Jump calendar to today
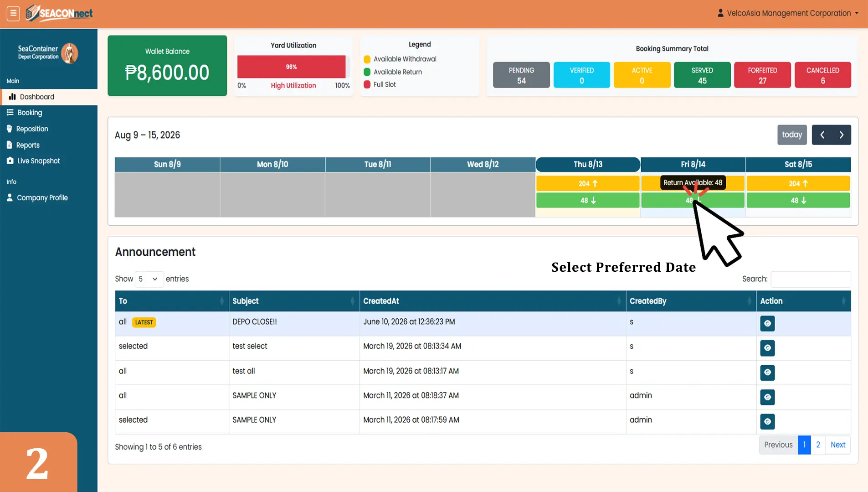 coord(792,135)
